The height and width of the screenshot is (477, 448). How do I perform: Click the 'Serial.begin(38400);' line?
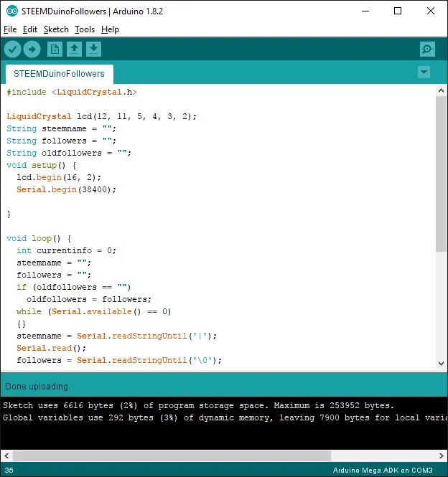[66, 189]
